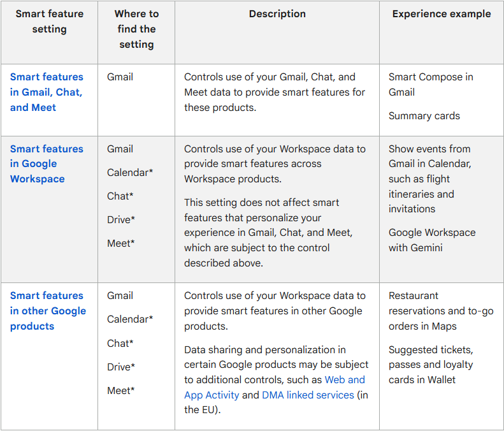The width and height of the screenshot is (504, 431).
Task: Click Gmail in the first table row
Action: click(120, 77)
